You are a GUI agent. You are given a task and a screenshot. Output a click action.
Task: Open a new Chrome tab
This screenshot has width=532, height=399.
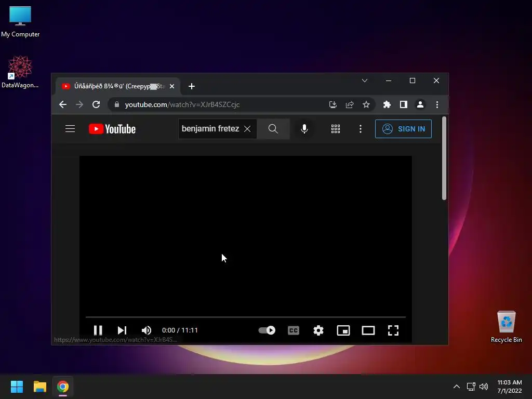point(192,86)
